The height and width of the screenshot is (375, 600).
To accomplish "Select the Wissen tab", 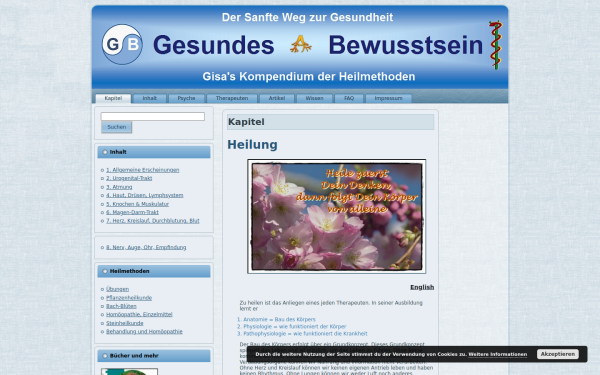I will click(x=315, y=98).
